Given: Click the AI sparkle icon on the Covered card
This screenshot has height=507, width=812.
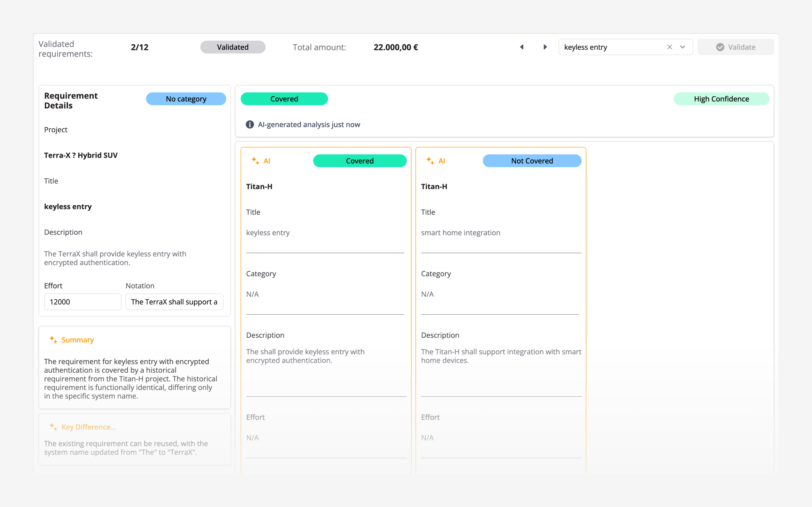Looking at the screenshot, I should coord(255,161).
